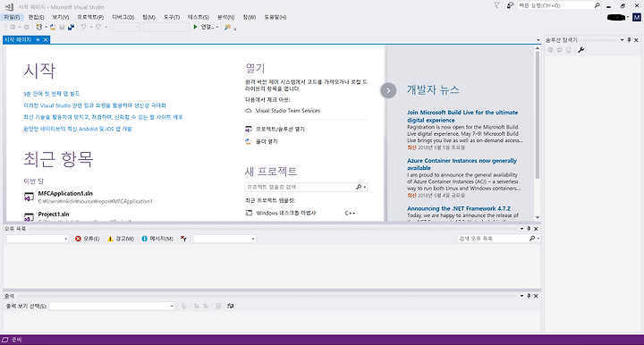This screenshot has width=644, height=345.
Task: Close the 시작 페이지 tab
Action: point(46,40)
